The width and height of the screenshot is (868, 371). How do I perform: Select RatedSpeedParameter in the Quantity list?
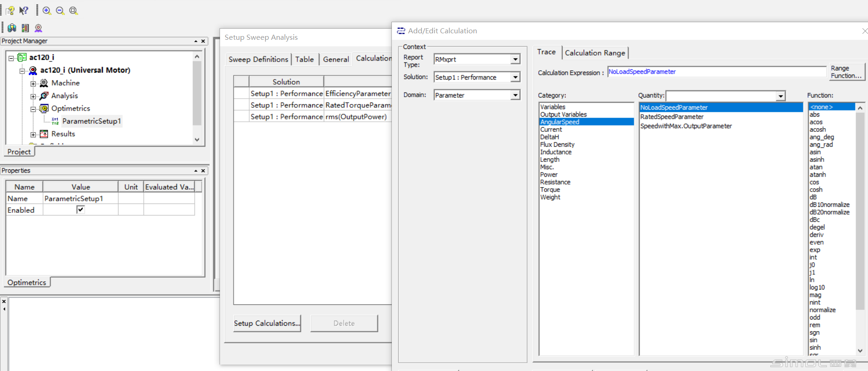pos(672,117)
